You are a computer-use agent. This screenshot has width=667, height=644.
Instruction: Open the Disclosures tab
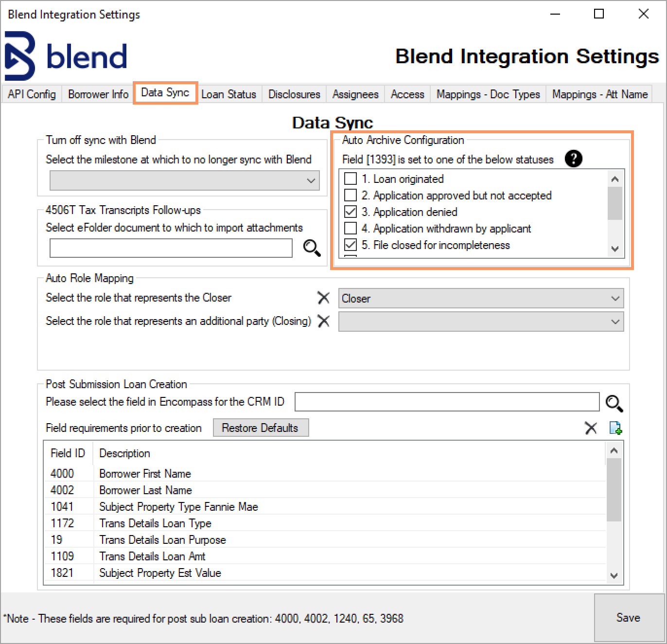point(294,94)
